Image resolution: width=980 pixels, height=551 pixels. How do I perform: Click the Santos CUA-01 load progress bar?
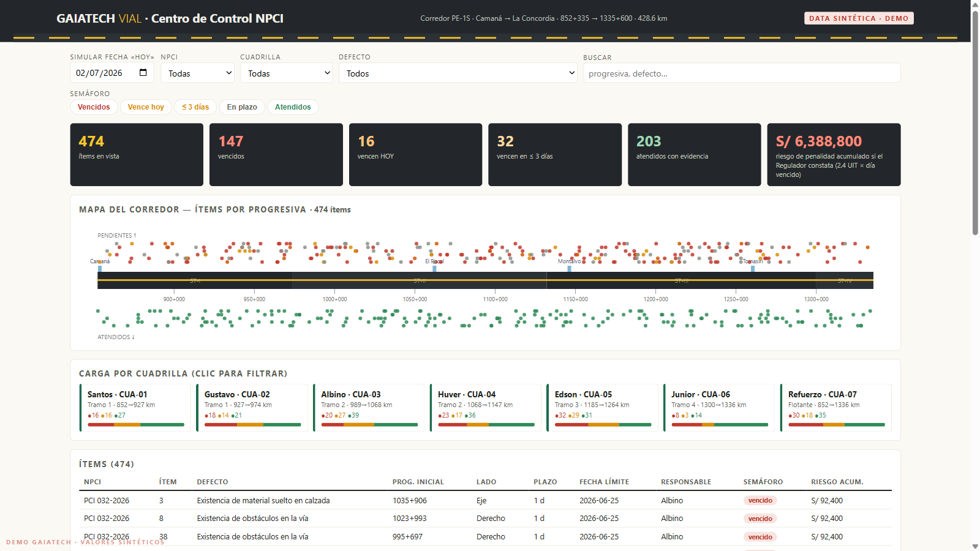tap(136, 424)
